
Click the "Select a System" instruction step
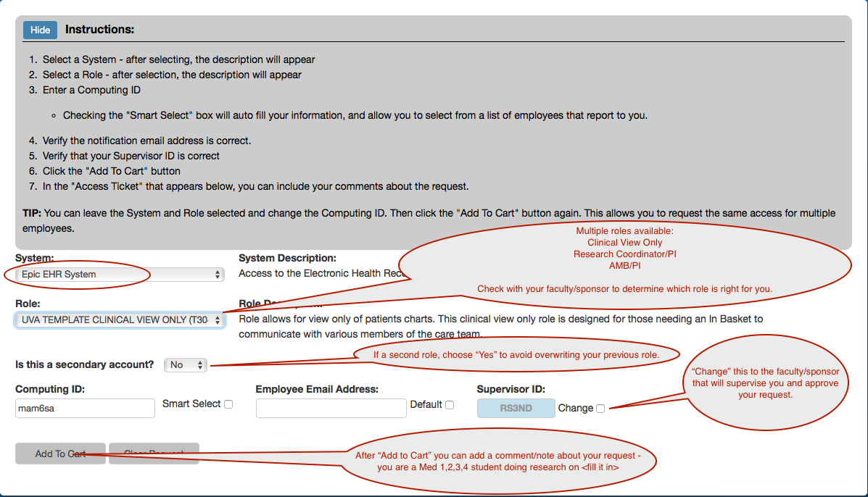[x=179, y=59]
